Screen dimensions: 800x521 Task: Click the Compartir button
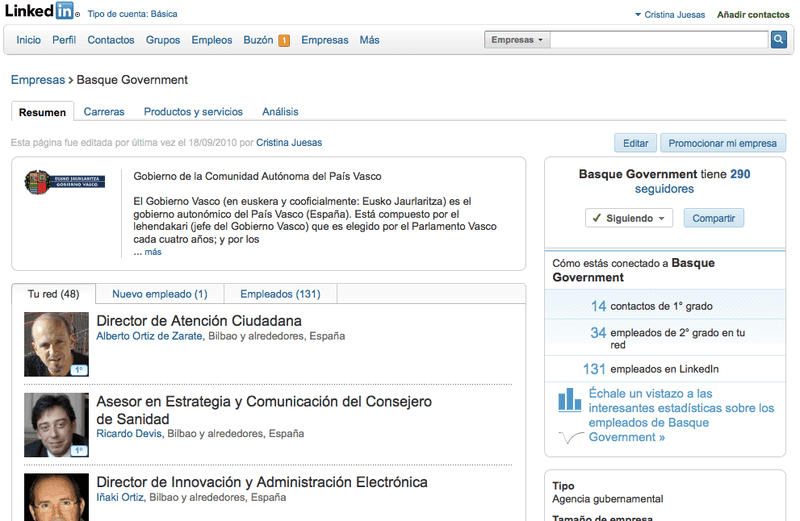(714, 218)
